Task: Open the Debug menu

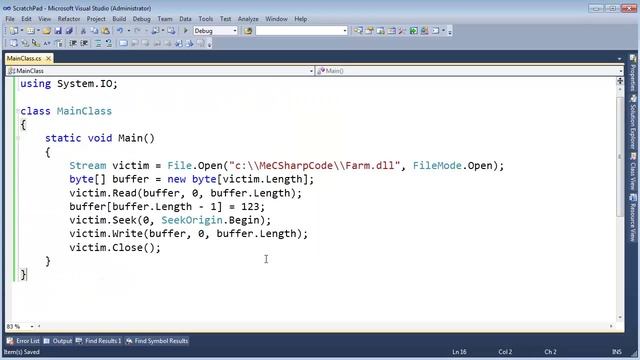Action: coord(142,19)
